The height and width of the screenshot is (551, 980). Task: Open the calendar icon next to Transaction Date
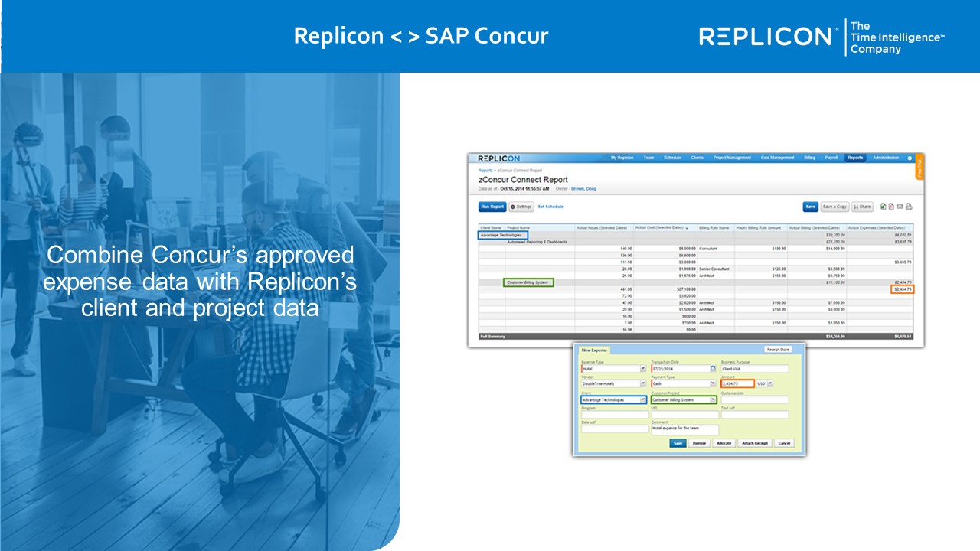[x=713, y=368]
